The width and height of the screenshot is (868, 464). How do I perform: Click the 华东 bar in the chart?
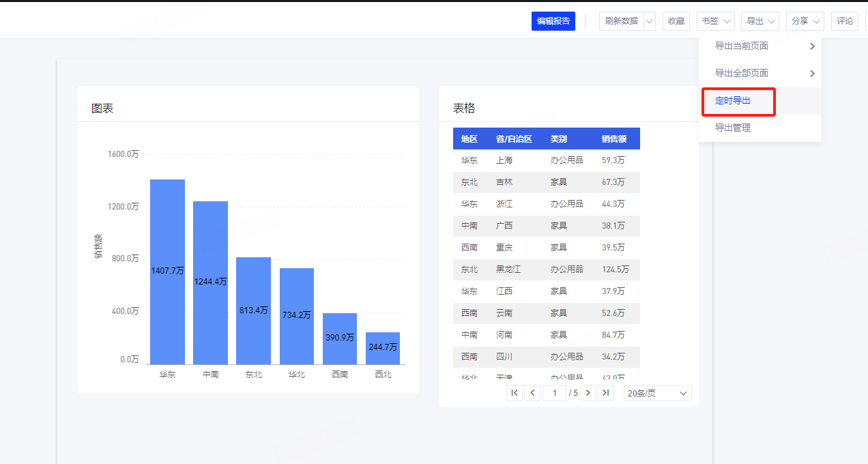(167, 272)
